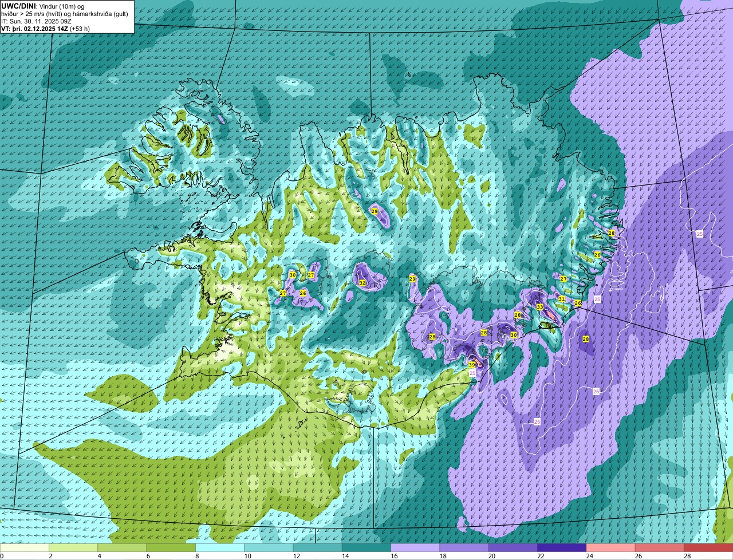Click the yellow '33' max gust marker

[x=540, y=307]
